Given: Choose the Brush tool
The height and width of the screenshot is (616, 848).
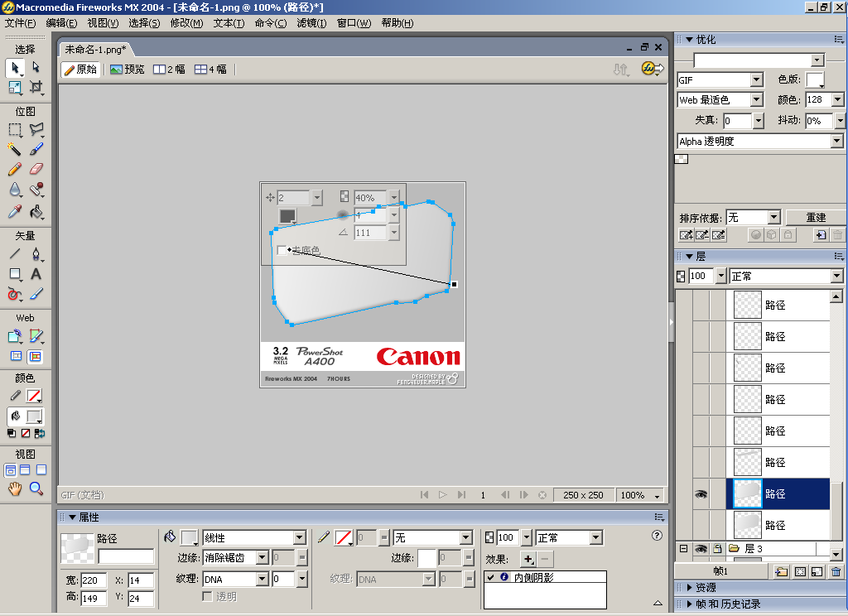Looking at the screenshot, I should pos(36,149).
